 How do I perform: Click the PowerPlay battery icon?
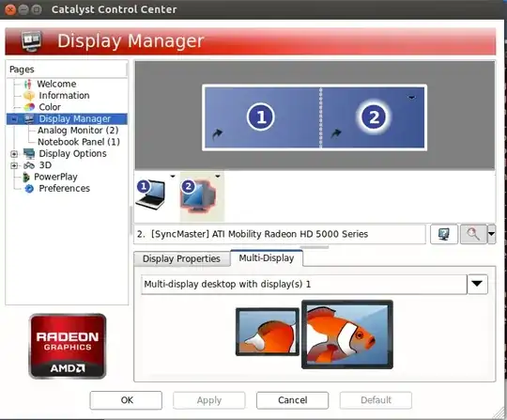26,178
